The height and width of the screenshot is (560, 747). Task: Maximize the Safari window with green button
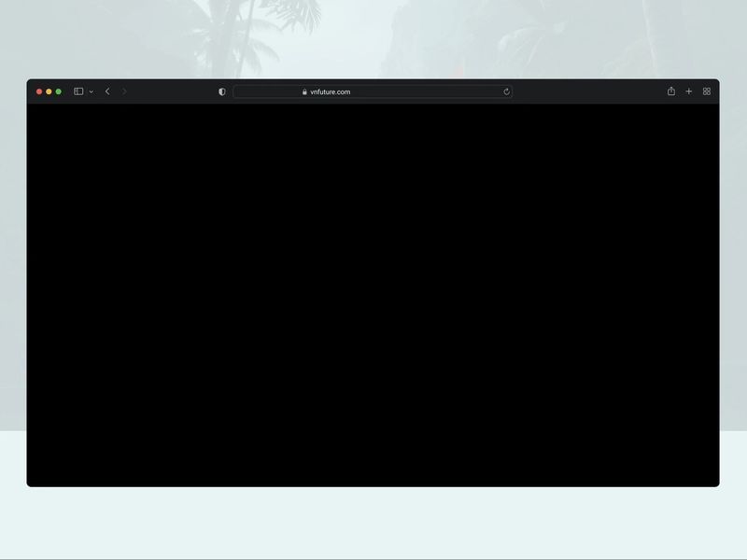tap(59, 91)
